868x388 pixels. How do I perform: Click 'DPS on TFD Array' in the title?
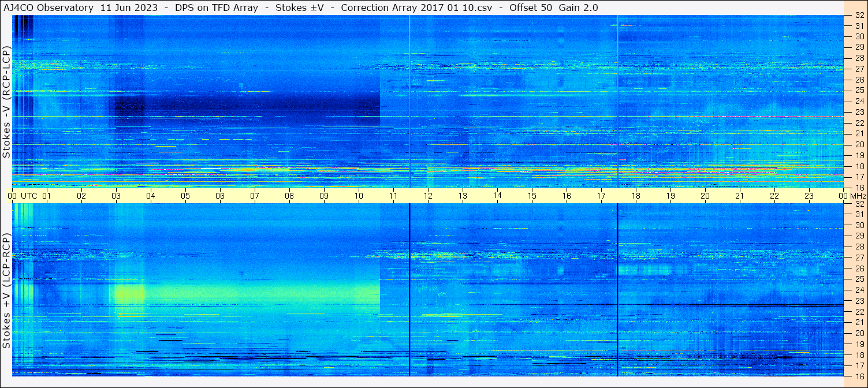(x=216, y=8)
